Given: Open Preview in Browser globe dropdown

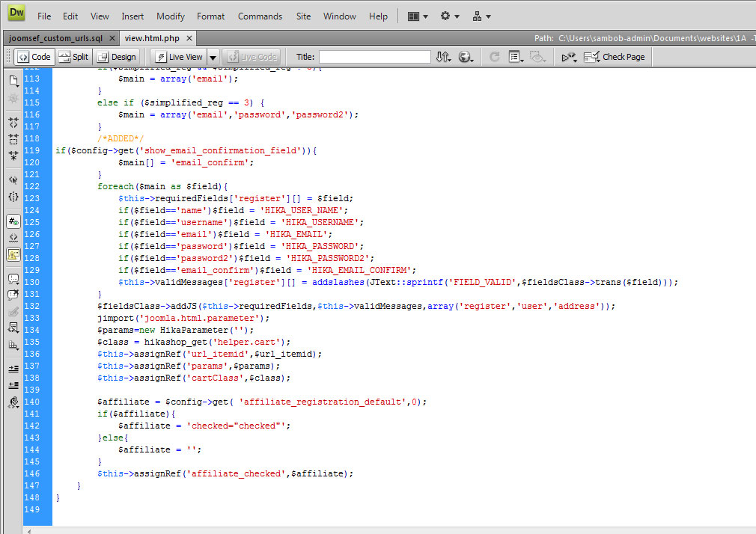Looking at the screenshot, I should click(x=466, y=57).
